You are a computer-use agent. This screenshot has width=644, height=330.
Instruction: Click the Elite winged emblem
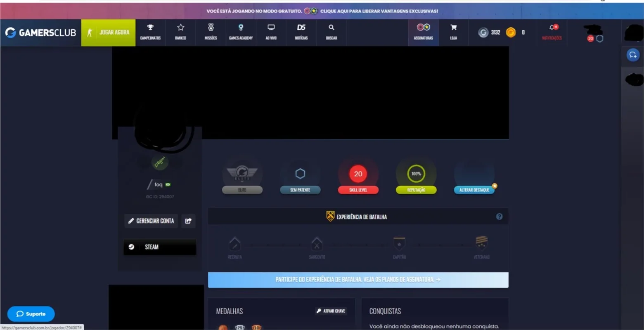tap(242, 173)
